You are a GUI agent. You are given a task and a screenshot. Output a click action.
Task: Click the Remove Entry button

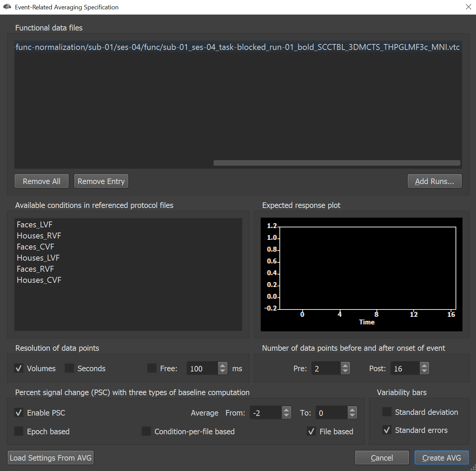coord(101,181)
